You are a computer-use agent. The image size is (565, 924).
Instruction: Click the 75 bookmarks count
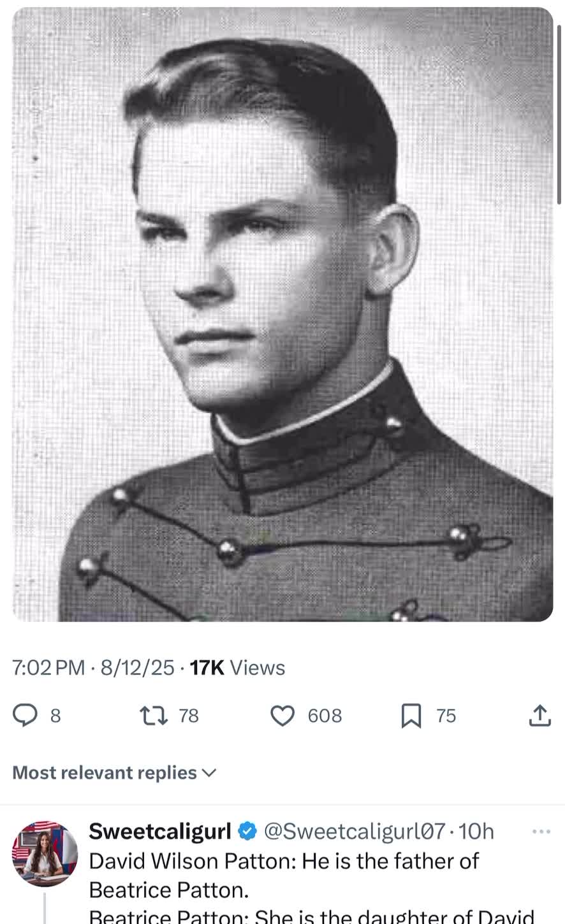tap(446, 716)
